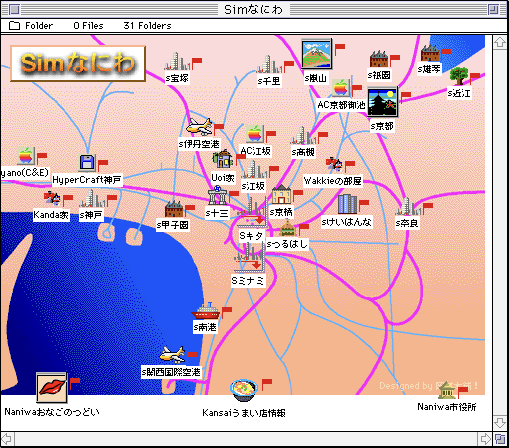
Task: Click the window resize grow box
Action: [x=500, y=439]
